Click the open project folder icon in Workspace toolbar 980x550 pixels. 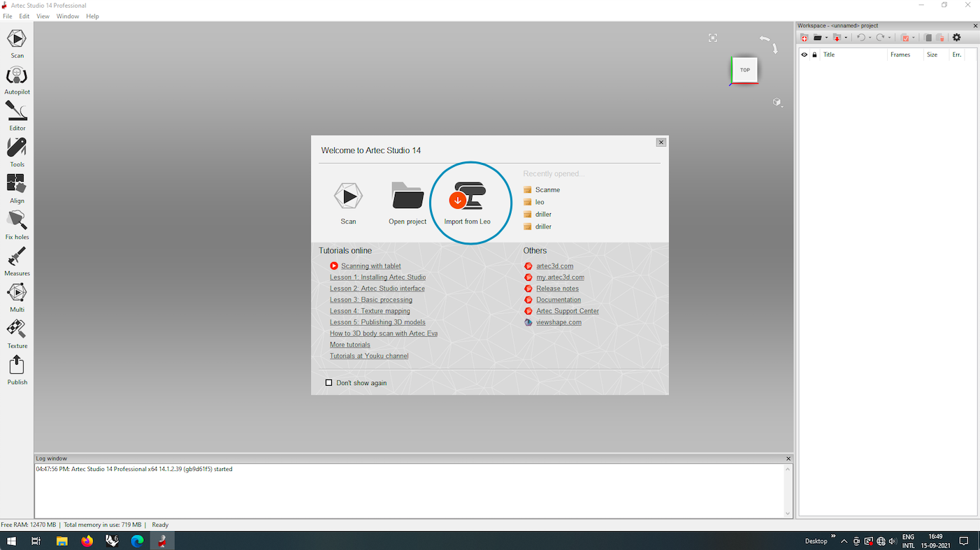(817, 38)
